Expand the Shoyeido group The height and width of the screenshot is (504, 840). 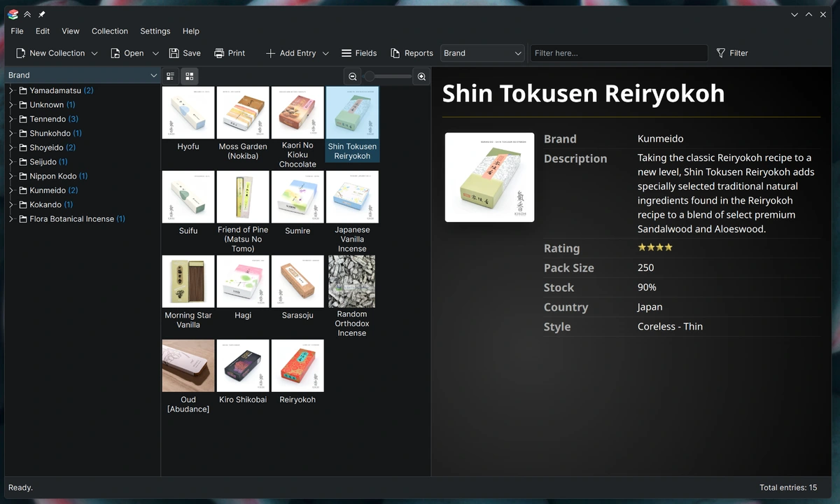point(11,148)
